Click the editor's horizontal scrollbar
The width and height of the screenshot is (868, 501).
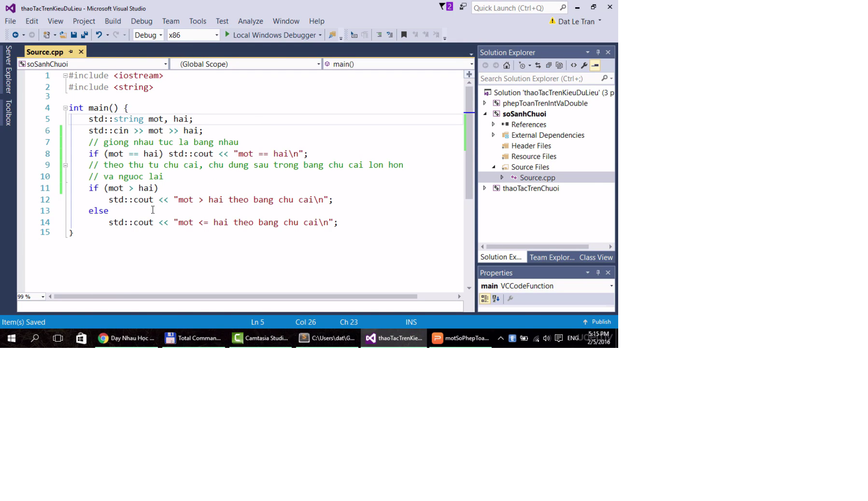[x=235, y=297]
